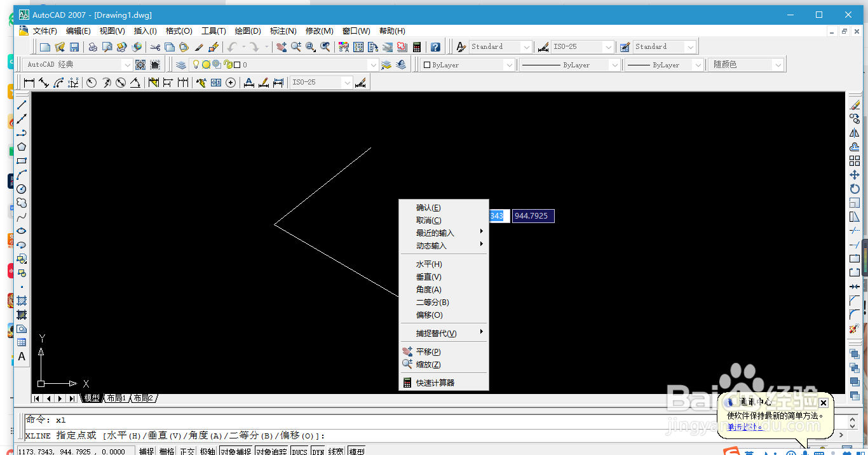868x455 pixels.
Task: Open the Quick Calculator from the toolbar
Action: click(416, 46)
